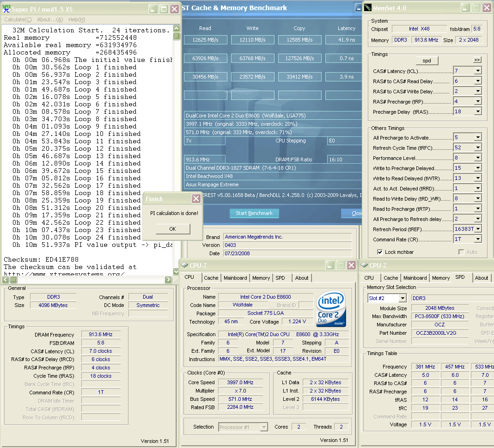Click Super PI vertical scrollbar down arrow

coord(177,271)
